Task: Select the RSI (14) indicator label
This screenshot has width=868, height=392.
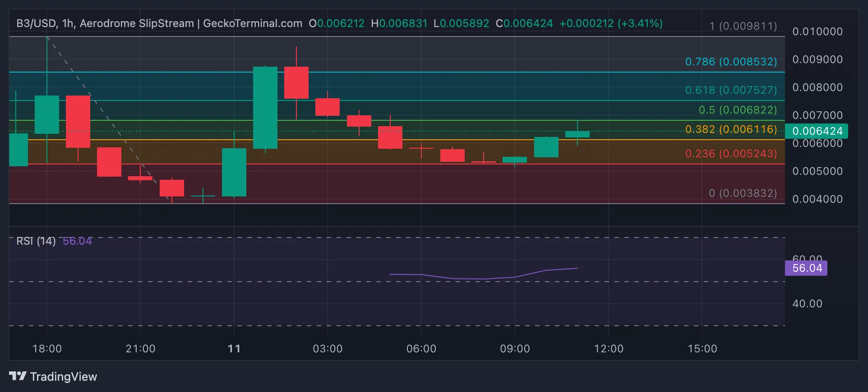Action: click(x=36, y=241)
